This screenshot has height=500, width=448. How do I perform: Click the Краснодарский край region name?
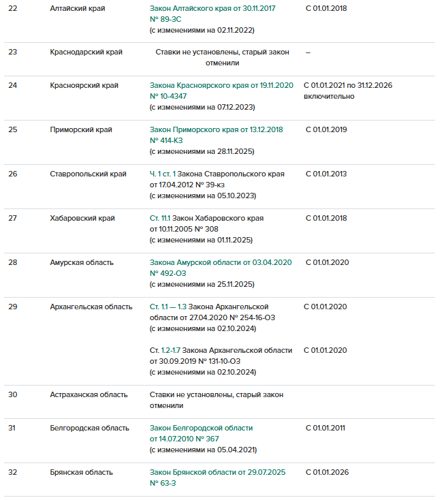(86, 52)
